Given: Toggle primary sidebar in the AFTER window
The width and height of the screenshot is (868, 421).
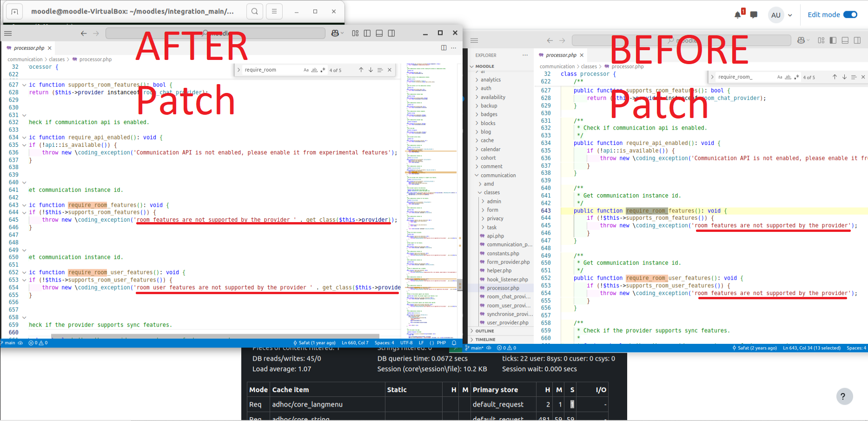Looking at the screenshot, I should click(x=367, y=33).
